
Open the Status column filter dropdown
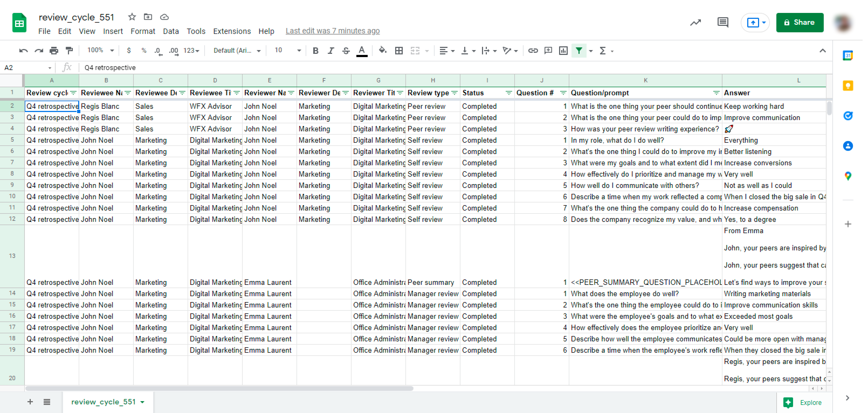[x=508, y=93]
